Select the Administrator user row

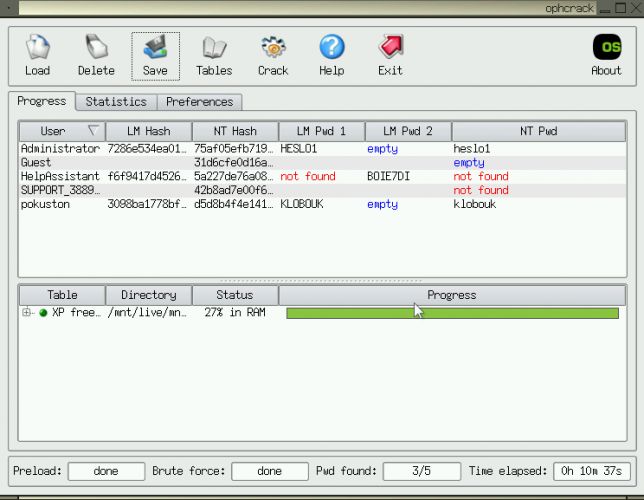pos(322,149)
